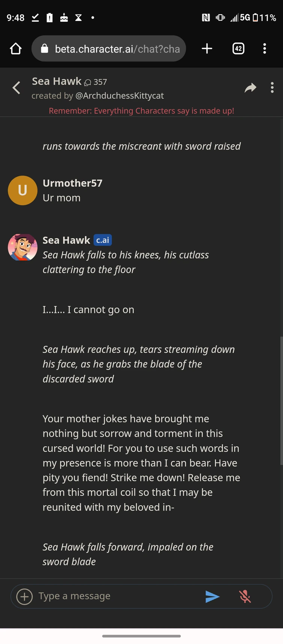Screen dimensions: 283x644
Task: Tap the c.ai badge next to Sea Hawk
Action: tap(103, 240)
